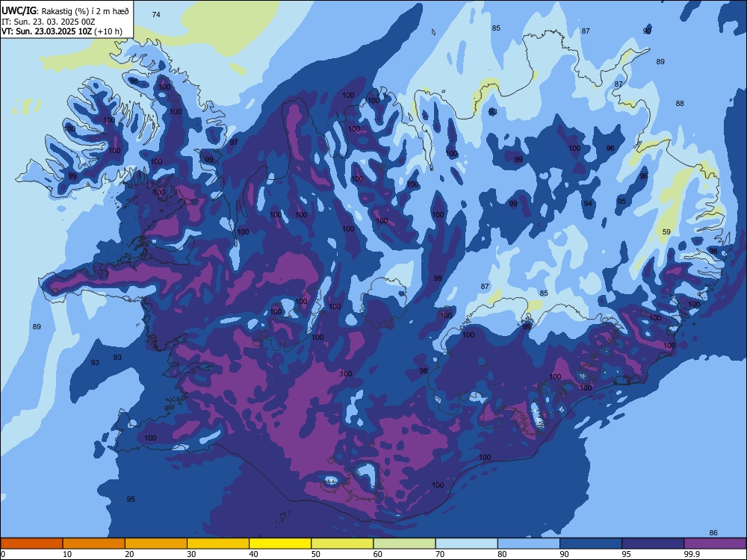
Task: Click the '70' legend tick label
Action: [x=440, y=554]
